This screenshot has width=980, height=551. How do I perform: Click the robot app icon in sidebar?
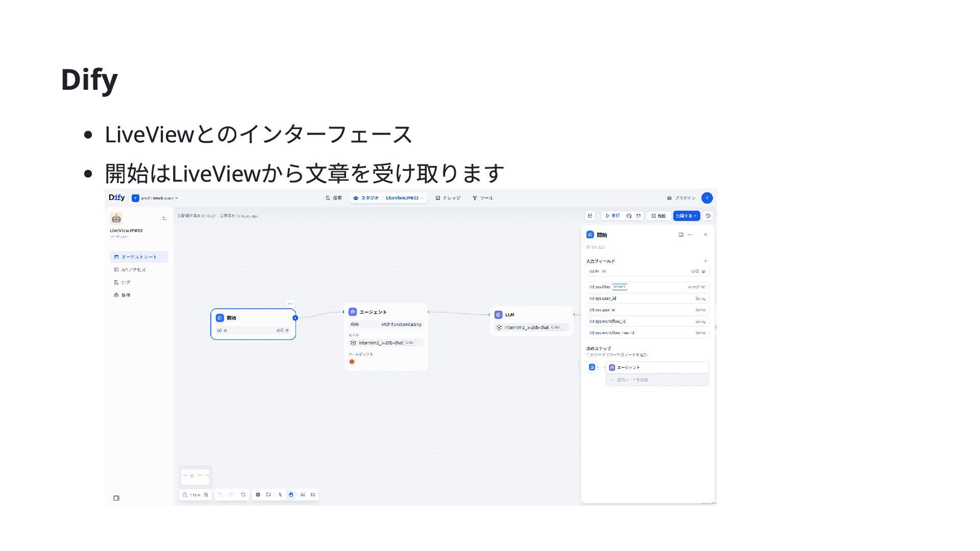(x=116, y=218)
